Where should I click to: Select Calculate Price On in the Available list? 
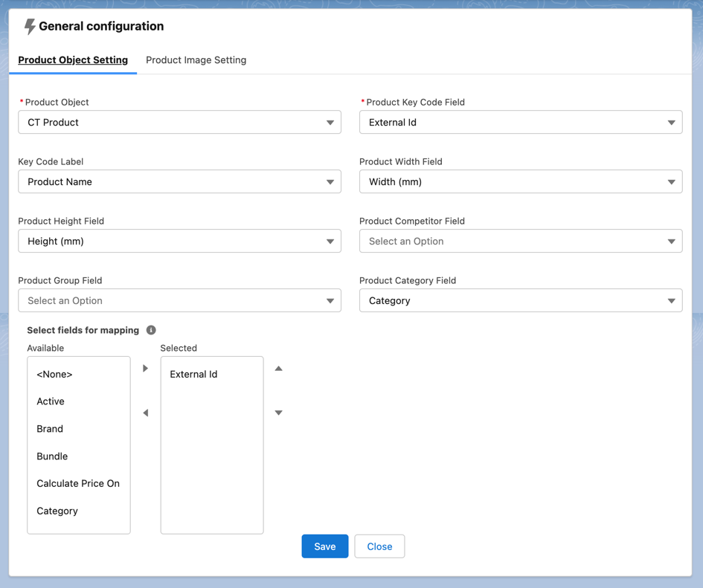tap(78, 483)
